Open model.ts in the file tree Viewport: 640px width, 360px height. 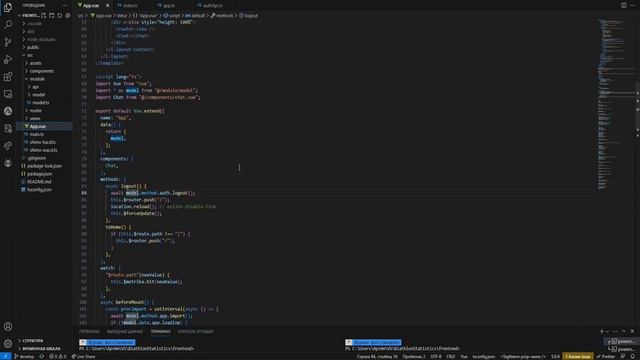(x=45, y=103)
